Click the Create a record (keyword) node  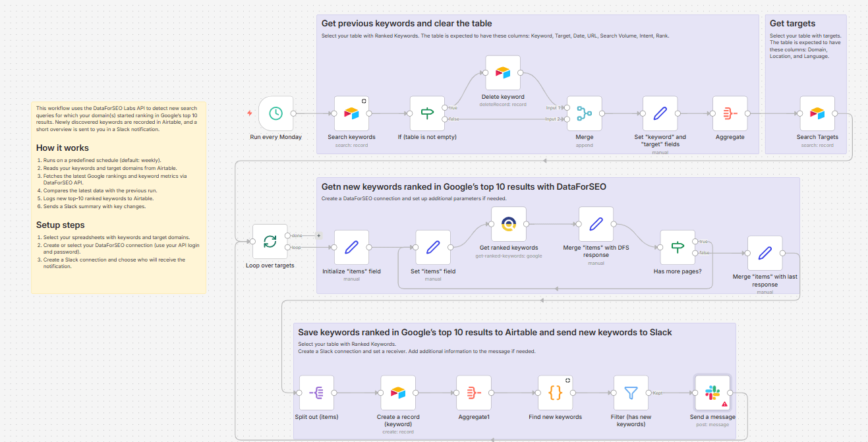tap(398, 393)
